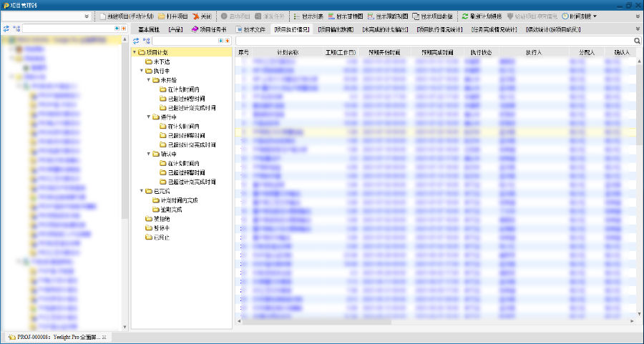644x344 pixels.
Task: Collapse the 已完成 tree node
Action: (x=142, y=191)
